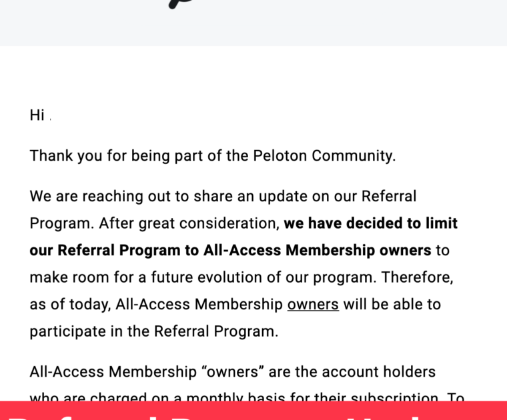Viewport: 507px width, 420px height.
Task: Click the word "Community" in the thank-you line
Action: 354,156
